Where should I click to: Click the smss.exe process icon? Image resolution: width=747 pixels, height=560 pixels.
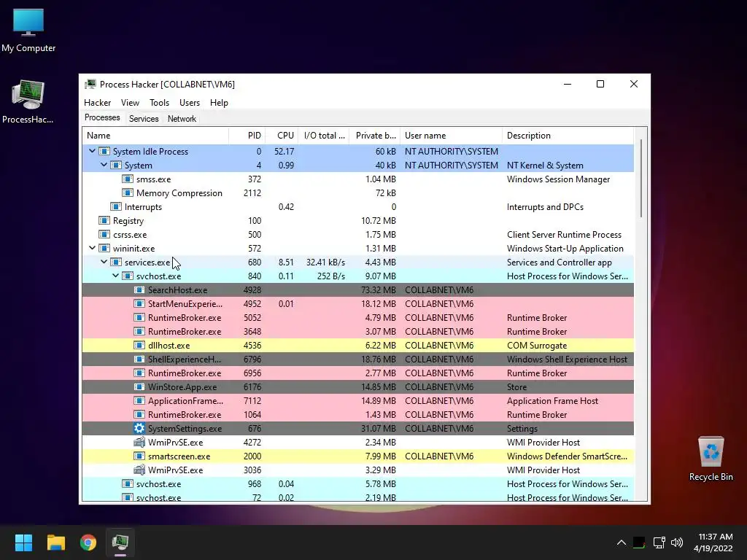(x=127, y=179)
